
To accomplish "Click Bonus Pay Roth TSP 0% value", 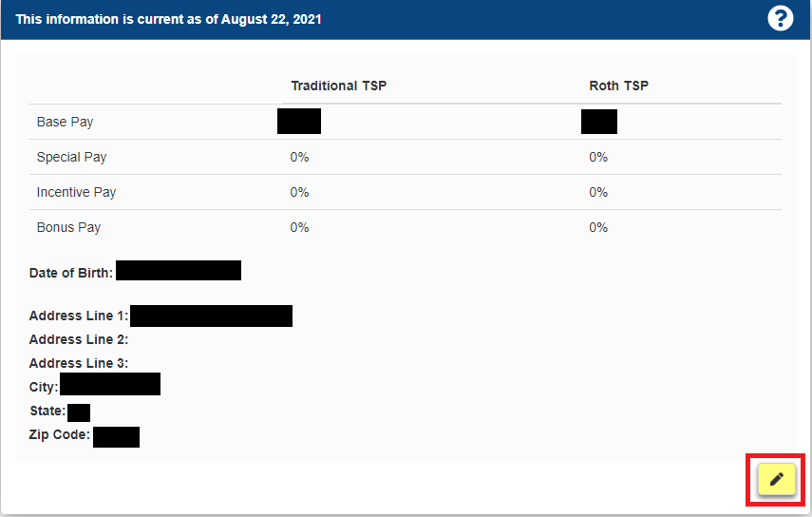I will pyautogui.click(x=598, y=227).
